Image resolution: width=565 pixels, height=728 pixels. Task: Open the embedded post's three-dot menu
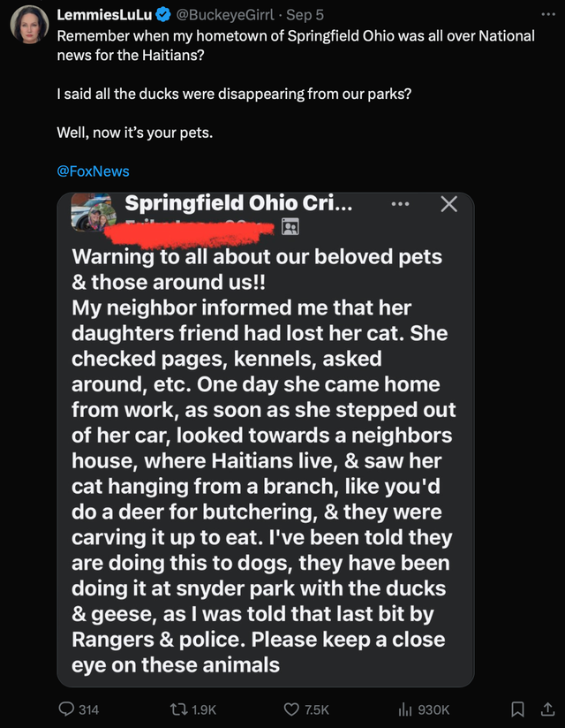point(401,205)
